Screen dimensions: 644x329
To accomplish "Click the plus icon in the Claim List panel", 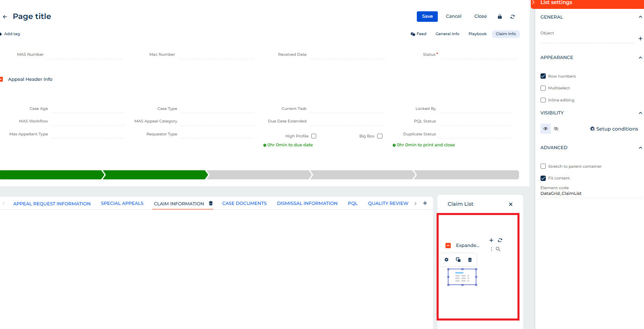I will click(x=491, y=240).
